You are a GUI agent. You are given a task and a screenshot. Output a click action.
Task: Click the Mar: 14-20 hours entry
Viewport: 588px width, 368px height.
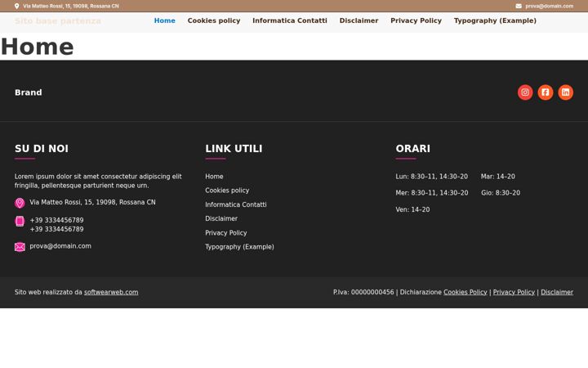coord(498,177)
